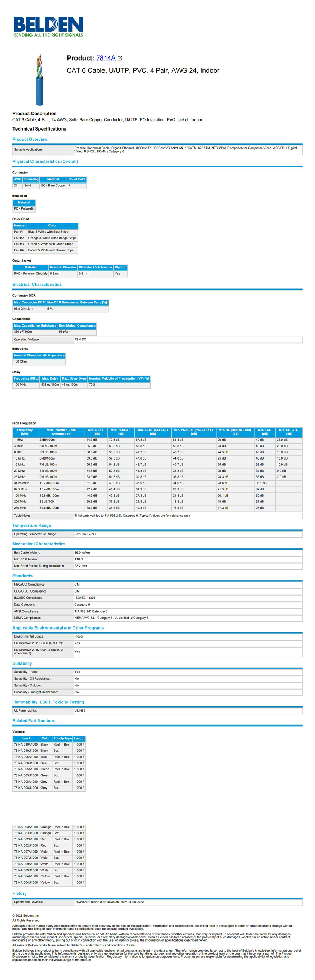Image resolution: width=315 pixels, height=980 pixels.
Task: Click the "36.0 kg/km" bulk cable weight value
Action: (x=82, y=553)
